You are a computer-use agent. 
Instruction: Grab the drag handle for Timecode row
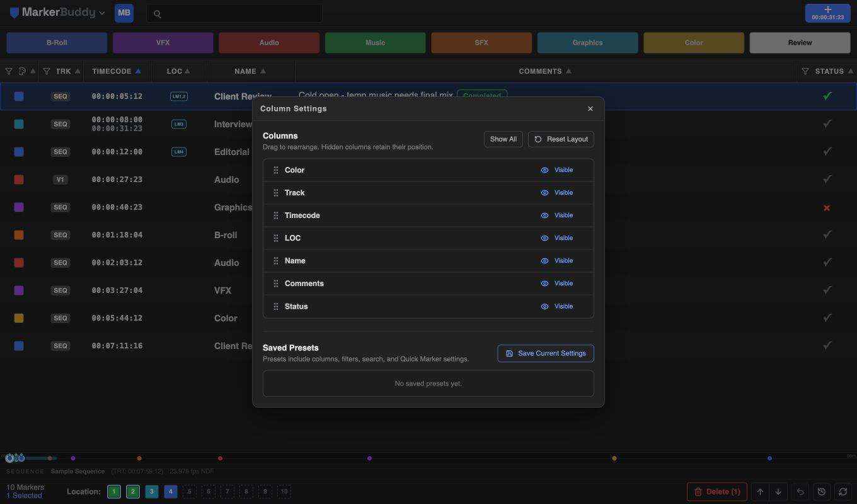(276, 215)
